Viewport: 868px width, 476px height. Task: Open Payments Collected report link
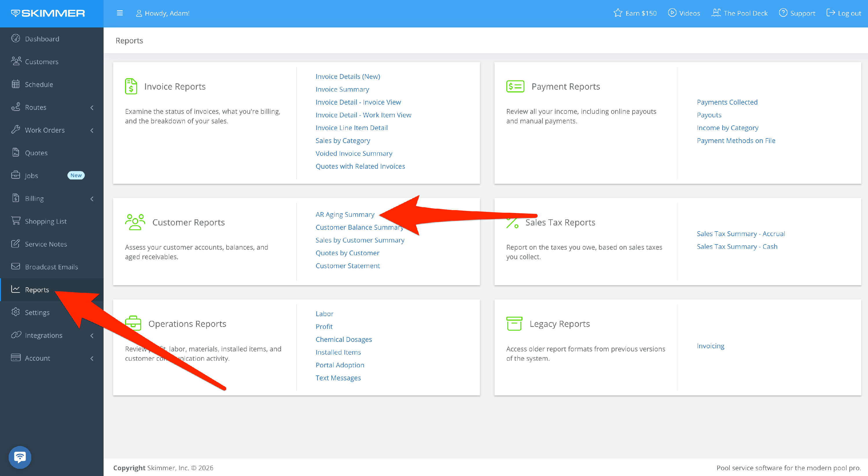[x=727, y=102]
